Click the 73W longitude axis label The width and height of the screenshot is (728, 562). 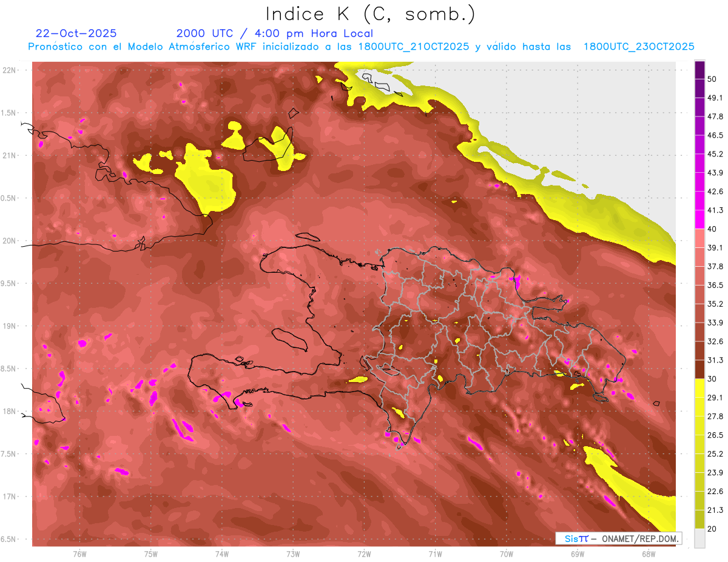(293, 554)
